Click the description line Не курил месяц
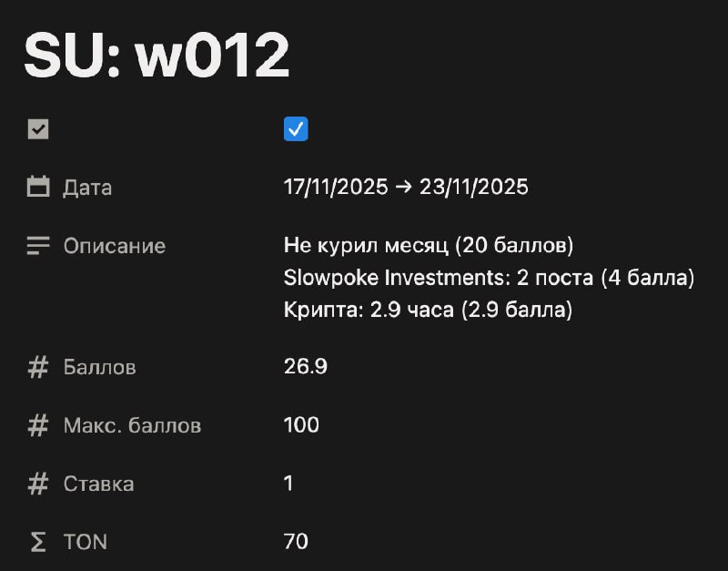Screen dimensions: 728x571 [x=428, y=245]
